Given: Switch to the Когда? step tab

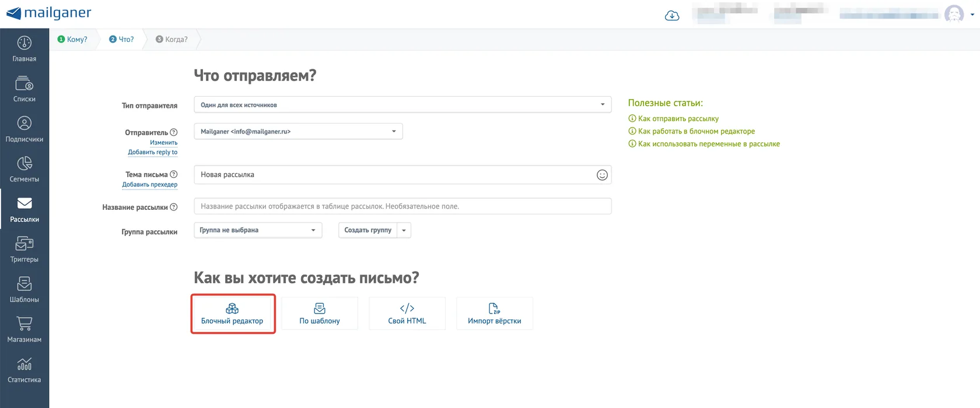Looking at the screenshot, I should coord(171,39).
